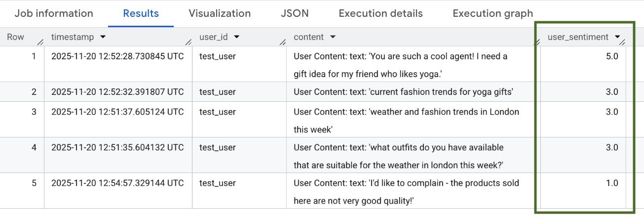This screenshot has height=223, width=644.
Task: Click the timestamp column resize handle
Action: point(189,42)
